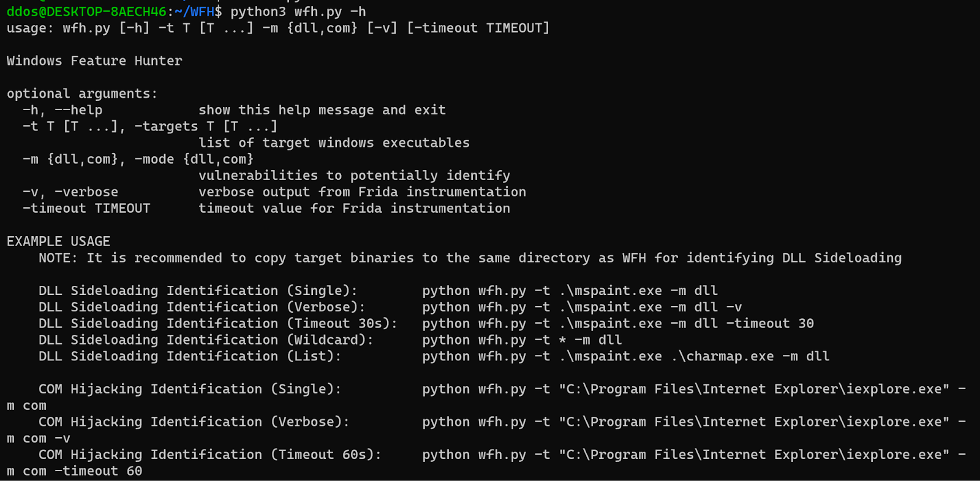Screen dimensions: 980x481
Task: Click the '-h, --help' option text
Action: 62,110
